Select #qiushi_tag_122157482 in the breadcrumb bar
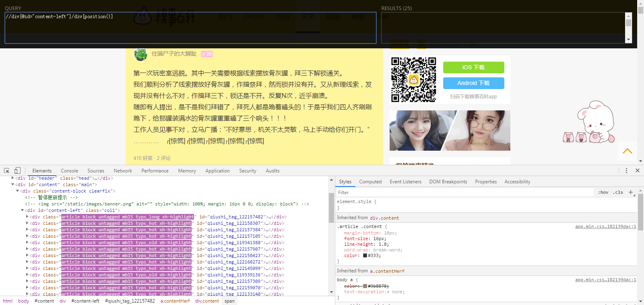Screen dimensions: 644x305 click(130, 301)
